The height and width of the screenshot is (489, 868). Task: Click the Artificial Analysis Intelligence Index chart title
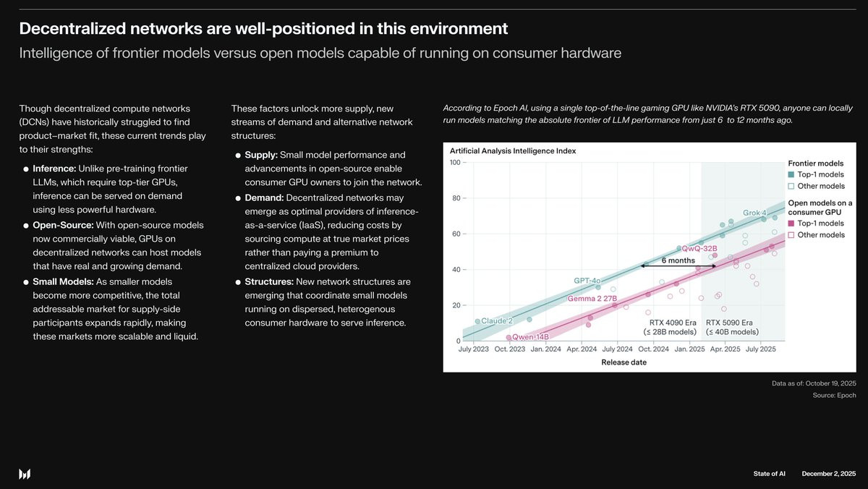pyautogui.click(x=512, y=150)
